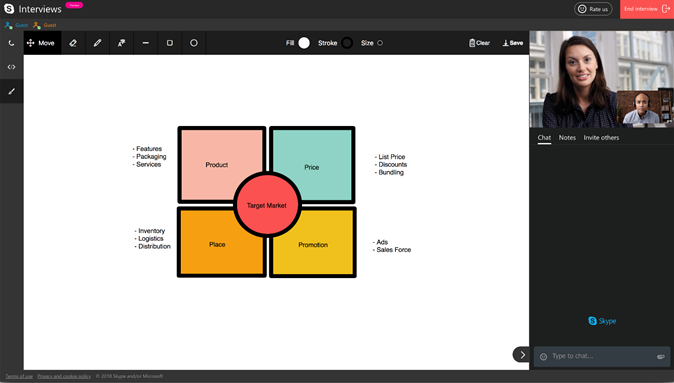This screenshot has width=674, height=383.
Task: Select the Text tool
Action: tap(121, 43)
